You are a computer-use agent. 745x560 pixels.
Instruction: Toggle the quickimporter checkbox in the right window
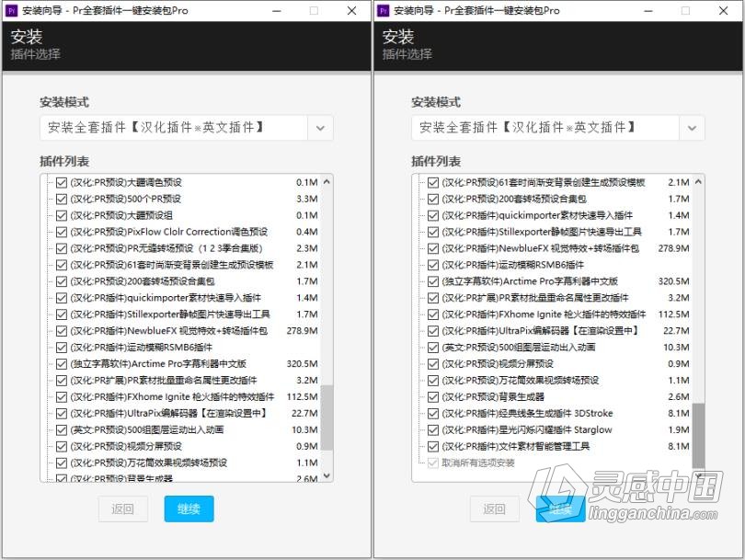click(x=433, y=215)
